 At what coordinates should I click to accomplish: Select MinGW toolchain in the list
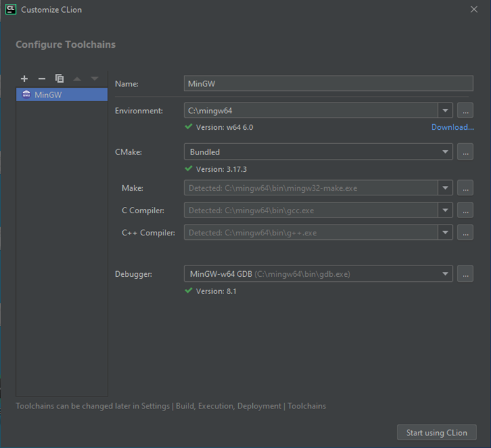(x=62, y=94)
